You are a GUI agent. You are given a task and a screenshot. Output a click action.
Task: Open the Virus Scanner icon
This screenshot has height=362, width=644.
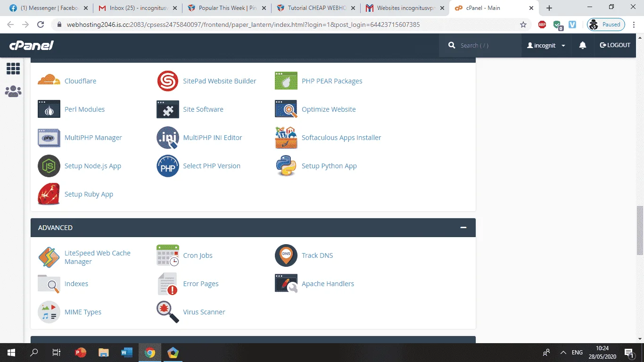(168, 312)
